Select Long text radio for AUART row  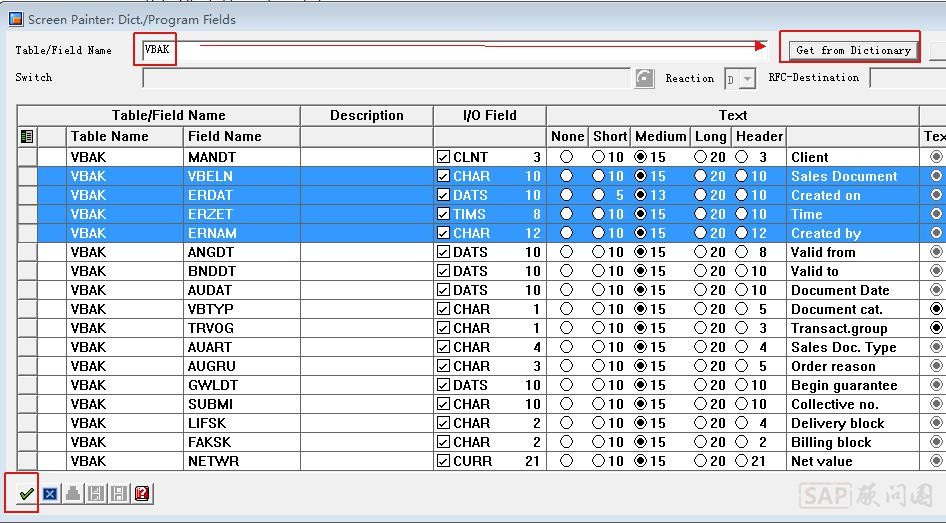coord(700,347)
